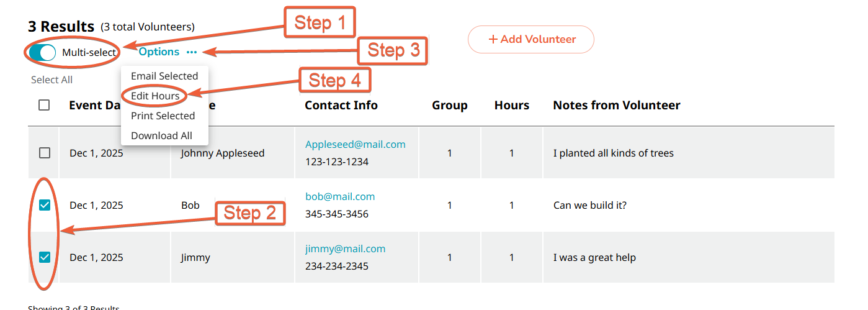
Task: Tick Johnny Appleseed's row checkbox
Action: tap(45, 153)
